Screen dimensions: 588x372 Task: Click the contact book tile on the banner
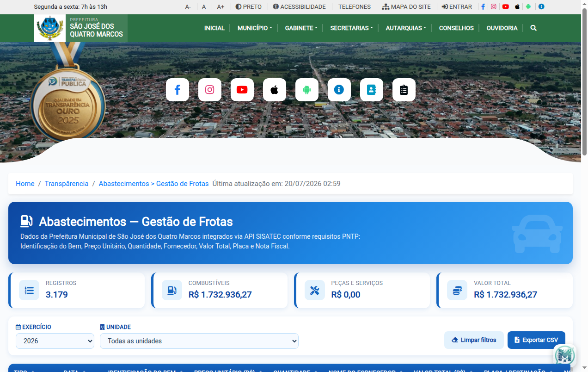click(372, 90)
